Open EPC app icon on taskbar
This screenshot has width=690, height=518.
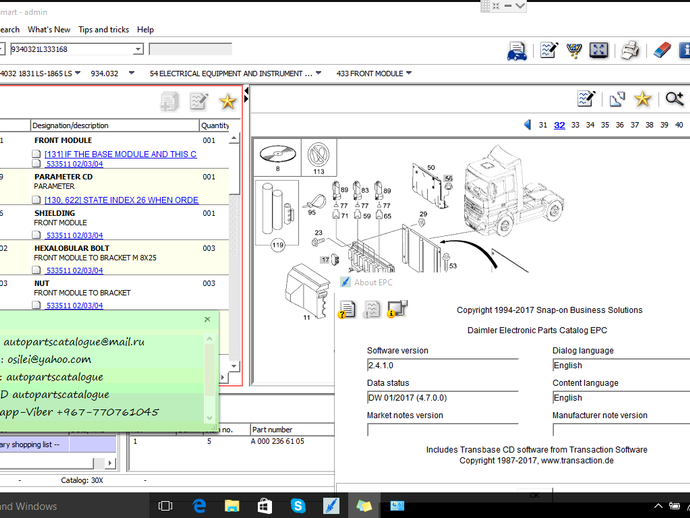pyautogui.click(x=331, y=506)
